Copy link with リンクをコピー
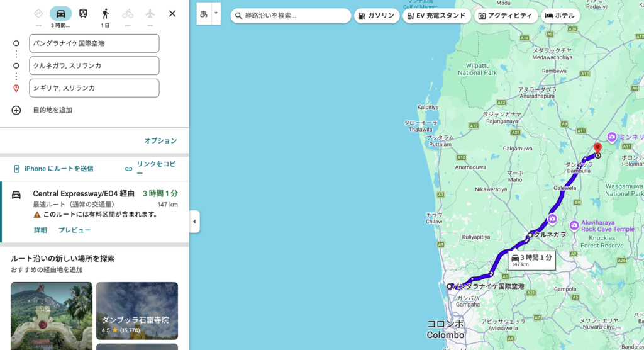Viewport: 644px width, 350px height. tap(151, 168)
